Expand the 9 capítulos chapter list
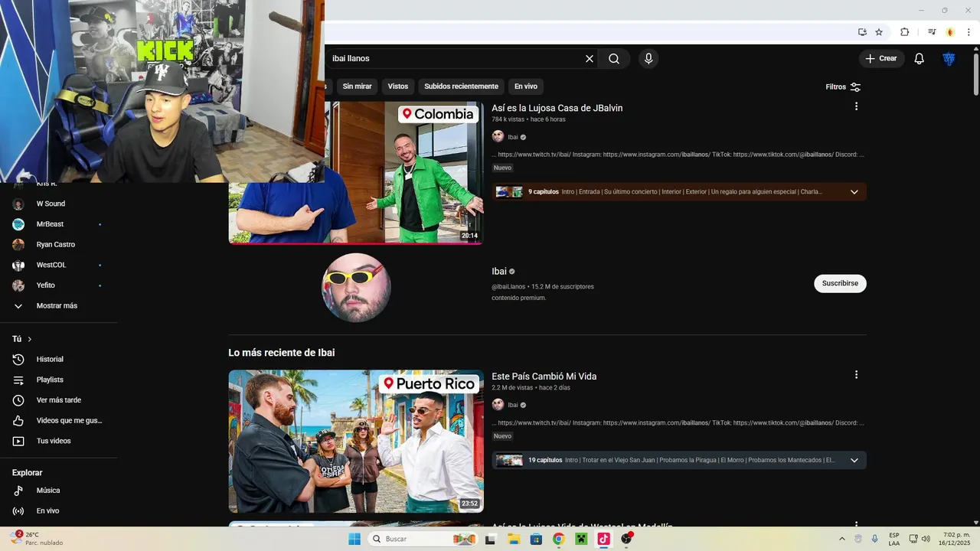Viewport: 980px width, 551px height. [854, 191]
